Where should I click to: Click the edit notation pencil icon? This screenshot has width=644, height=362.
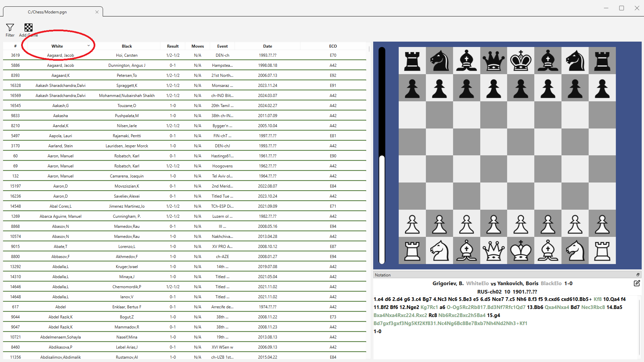click(x=637, y=283)
